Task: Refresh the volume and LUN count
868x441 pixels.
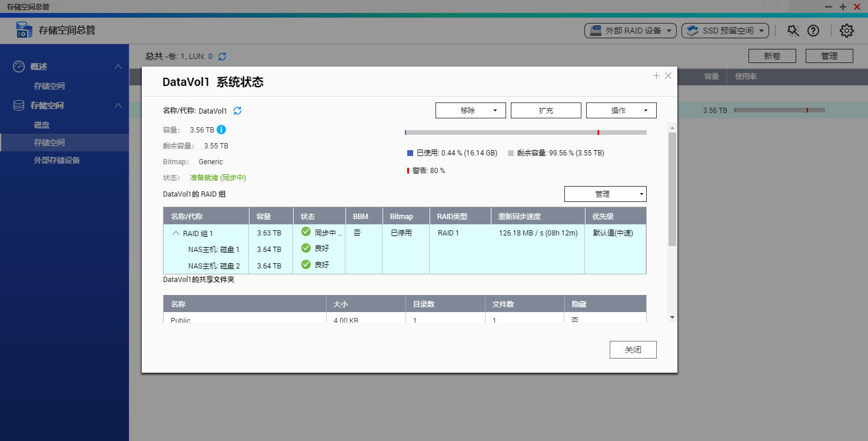Action: 221,56
